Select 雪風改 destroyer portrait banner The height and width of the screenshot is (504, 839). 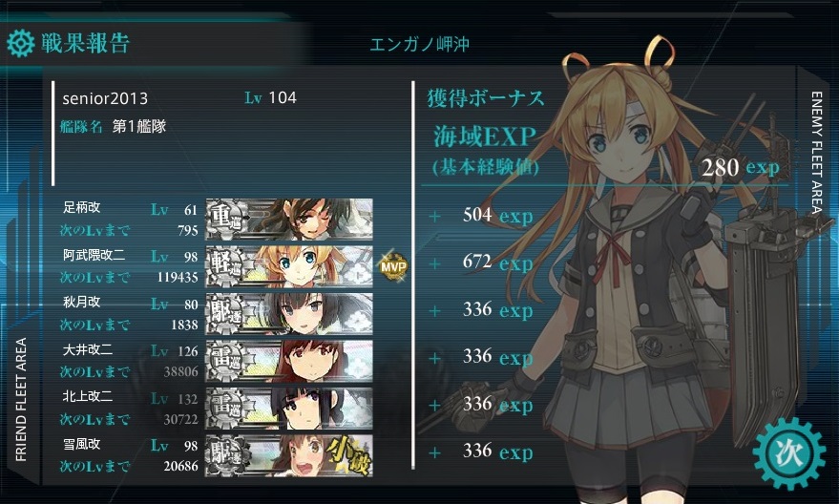[289, 455]
